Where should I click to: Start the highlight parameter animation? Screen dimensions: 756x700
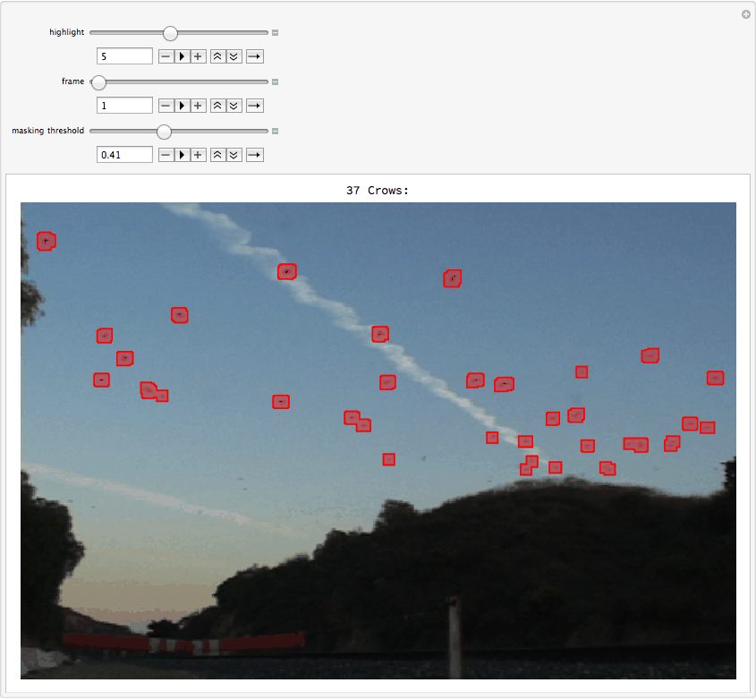point(182,55)
